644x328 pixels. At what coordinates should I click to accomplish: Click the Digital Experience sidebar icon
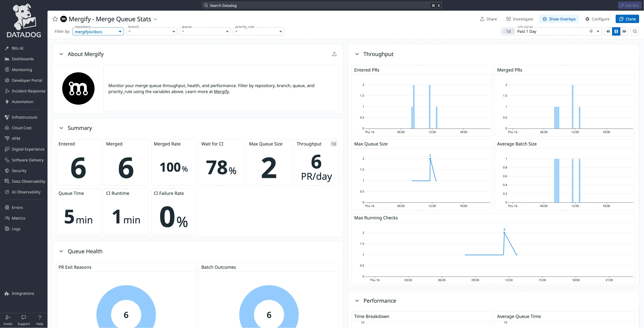[7, 149]
